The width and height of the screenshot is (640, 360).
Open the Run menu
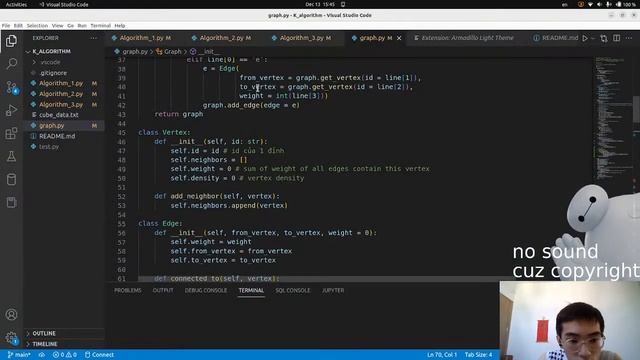click(x=82, y=26)
